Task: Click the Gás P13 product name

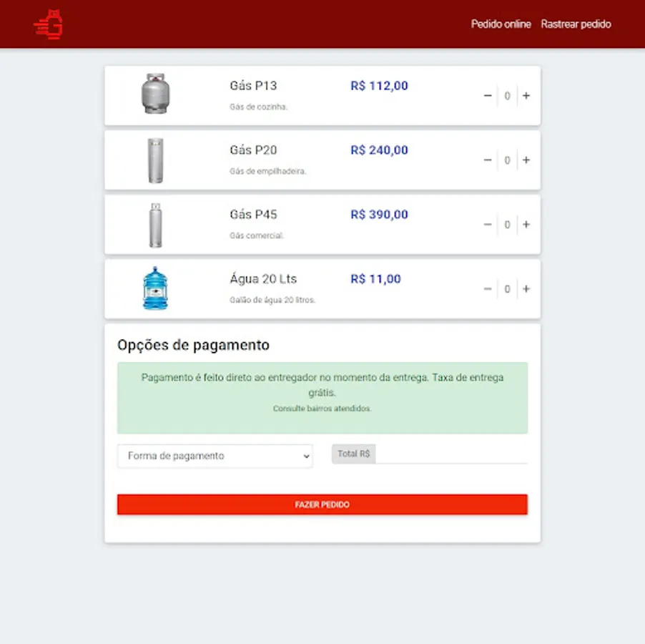Action: [253, 86]
